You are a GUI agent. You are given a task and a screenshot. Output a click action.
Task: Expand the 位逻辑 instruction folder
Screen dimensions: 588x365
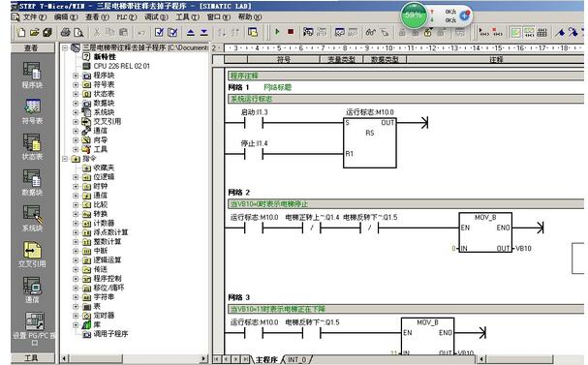click(x=76, y=177)
